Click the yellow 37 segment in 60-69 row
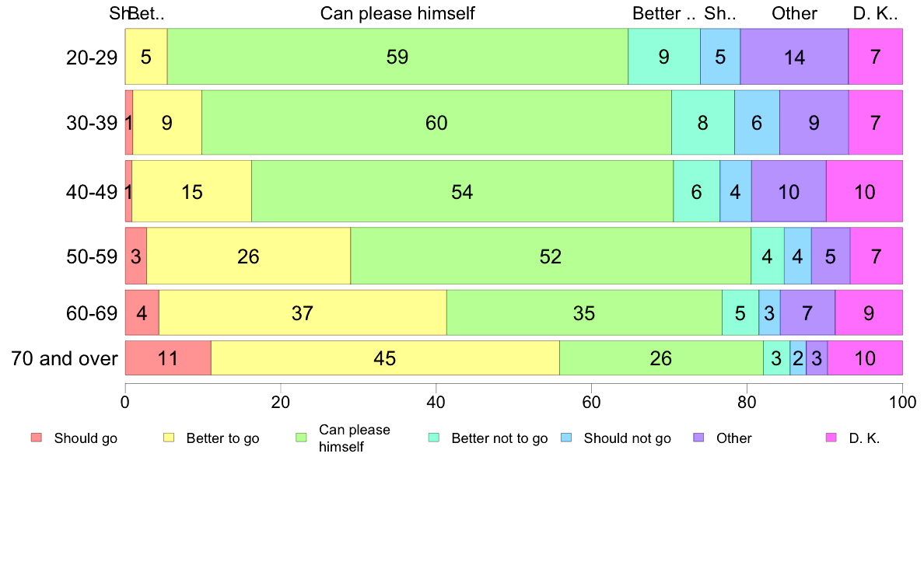This screenshot has width=924, height=572. tap(303, 312)
